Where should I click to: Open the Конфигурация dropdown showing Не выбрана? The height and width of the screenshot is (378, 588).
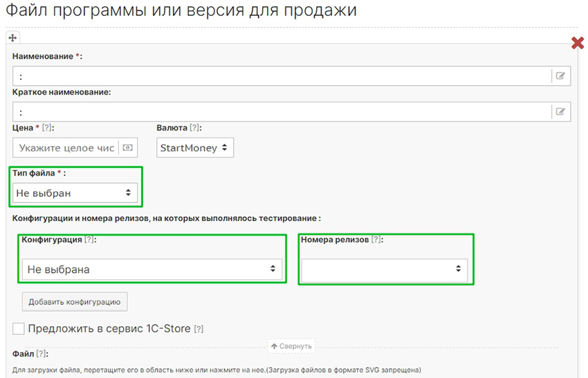152,270
